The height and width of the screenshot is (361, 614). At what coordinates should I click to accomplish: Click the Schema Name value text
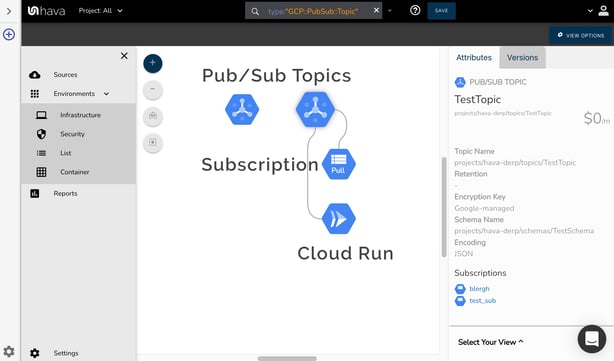coord(524,231)
